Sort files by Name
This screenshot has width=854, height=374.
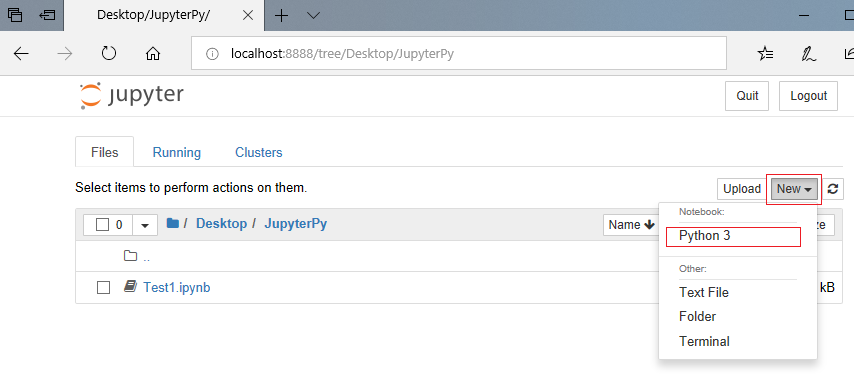point(631,224)
